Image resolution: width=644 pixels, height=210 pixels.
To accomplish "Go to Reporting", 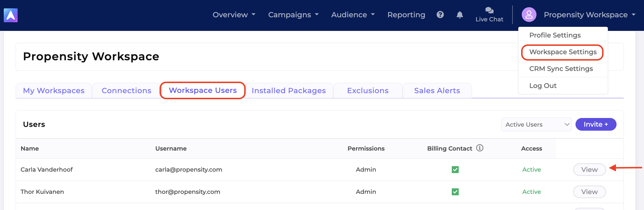I will (406, 15).
